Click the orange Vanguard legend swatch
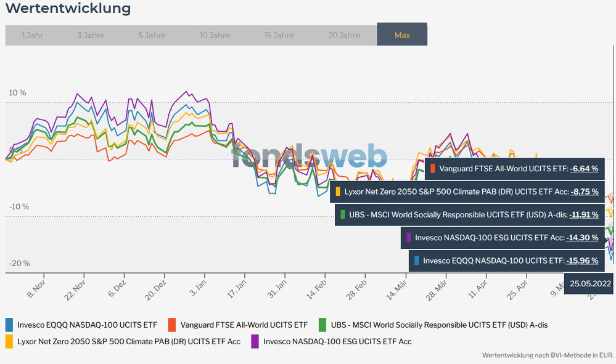 [x=171, y=325]
